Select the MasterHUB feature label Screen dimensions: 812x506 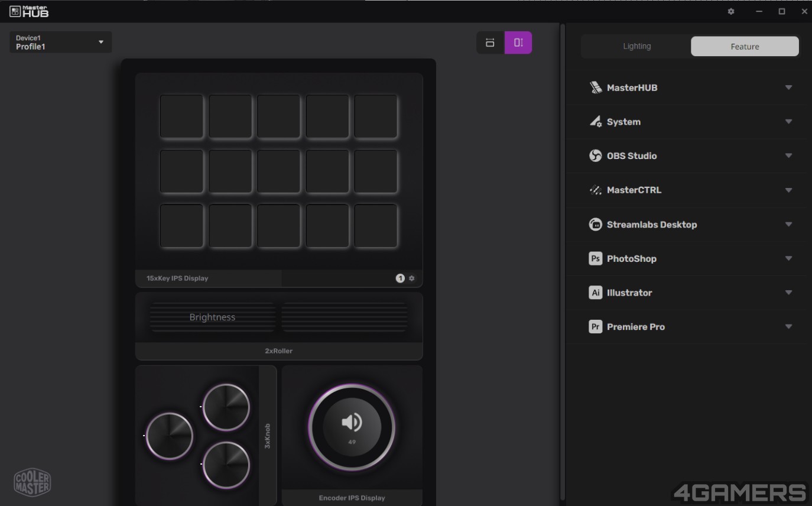[x=632, y=87]
